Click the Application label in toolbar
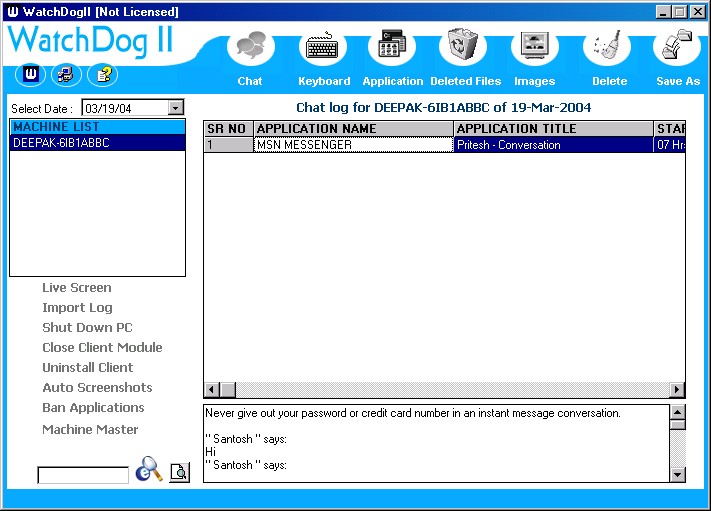The height and width of the screenshot is (511, 711). click(393, 81)
